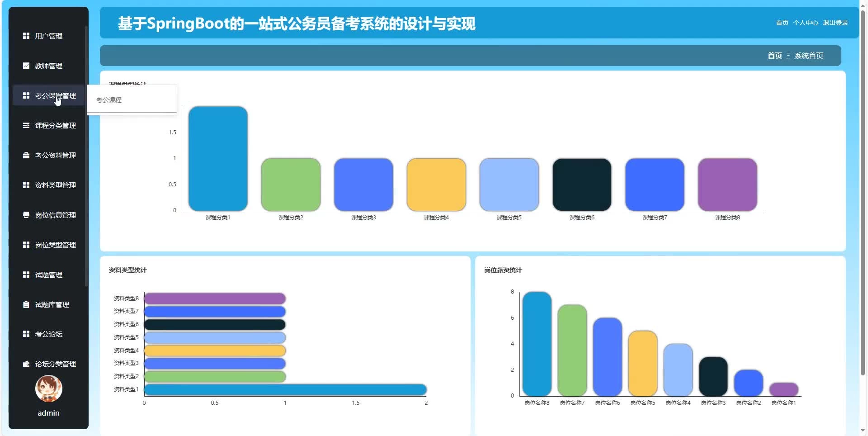Open the 考公资料管理 menu

(48, 155)
